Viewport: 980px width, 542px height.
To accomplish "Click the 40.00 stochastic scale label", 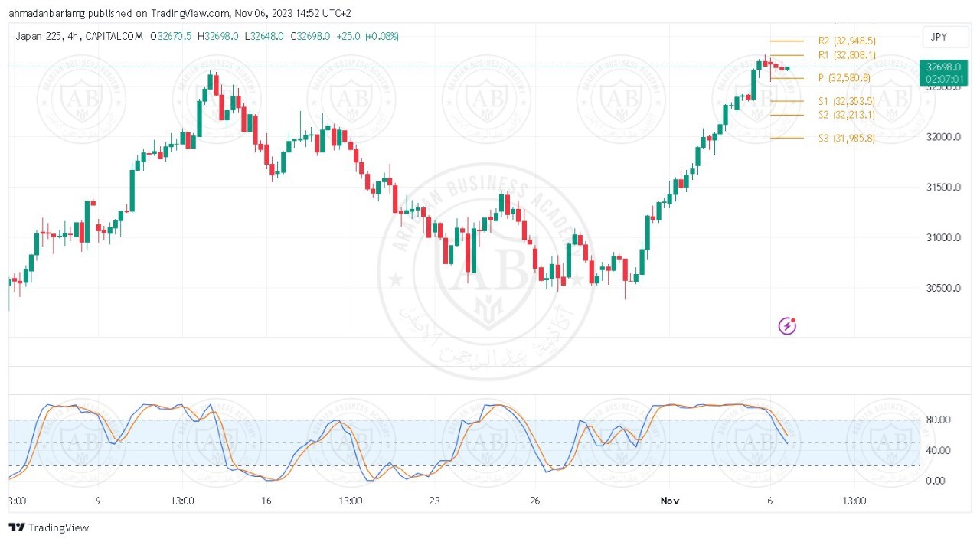I will coord(937,450).
